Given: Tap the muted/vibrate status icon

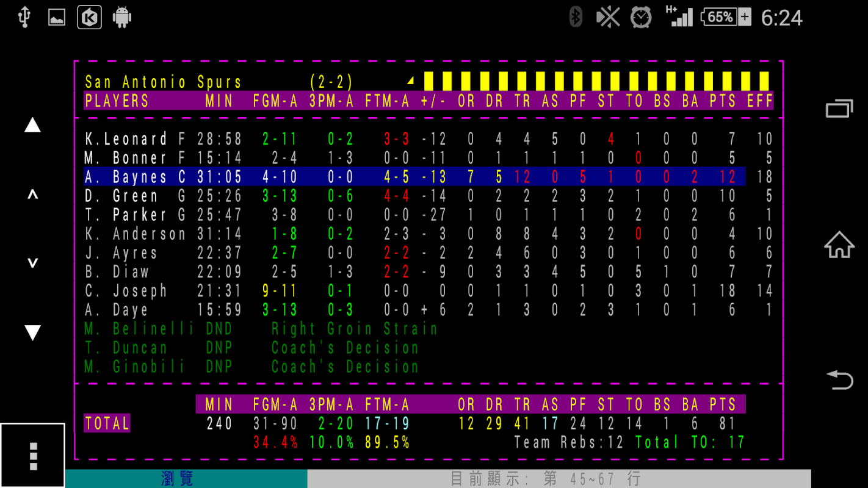Looking at the screenshot, I should tap(608, 17).
